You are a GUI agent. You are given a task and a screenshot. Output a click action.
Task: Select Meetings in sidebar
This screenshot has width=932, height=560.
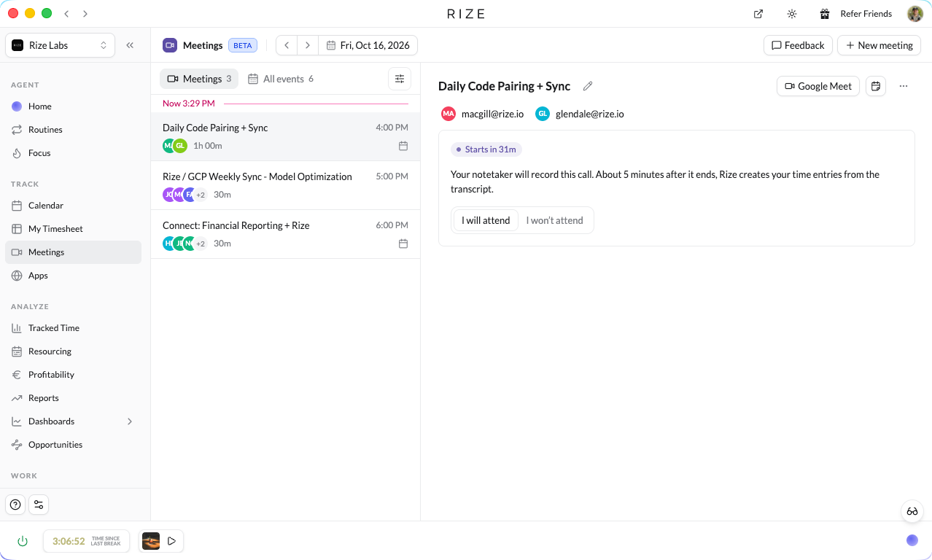coord(73,252)
